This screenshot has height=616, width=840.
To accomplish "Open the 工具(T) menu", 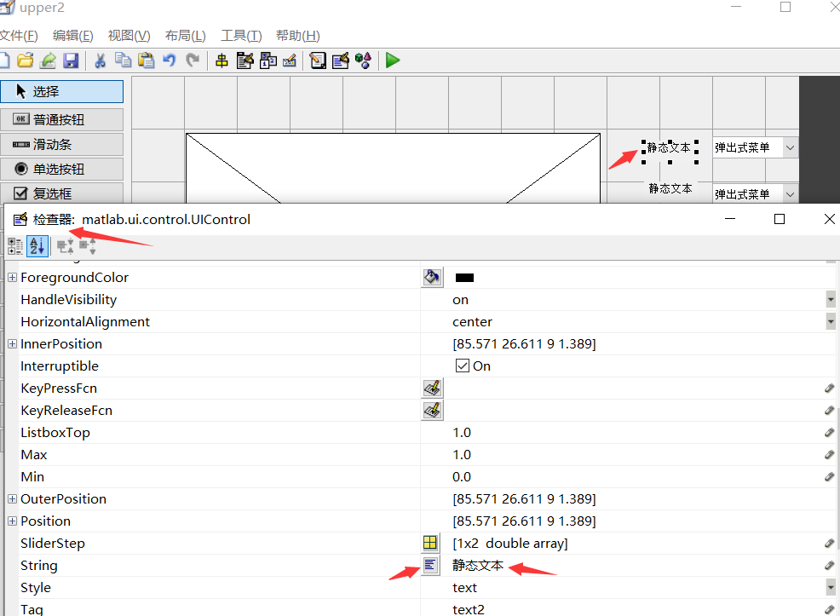I will [x=241, y=36].
